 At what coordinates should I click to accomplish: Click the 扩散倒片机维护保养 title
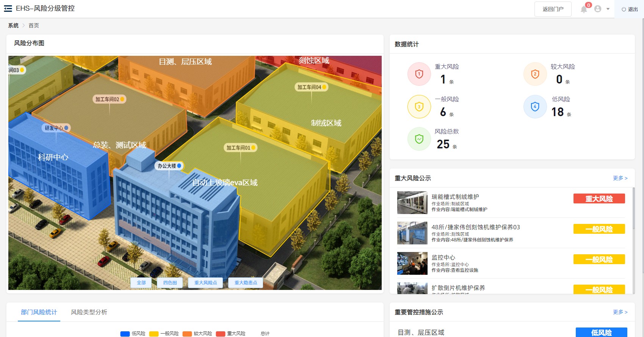[458, 288]
